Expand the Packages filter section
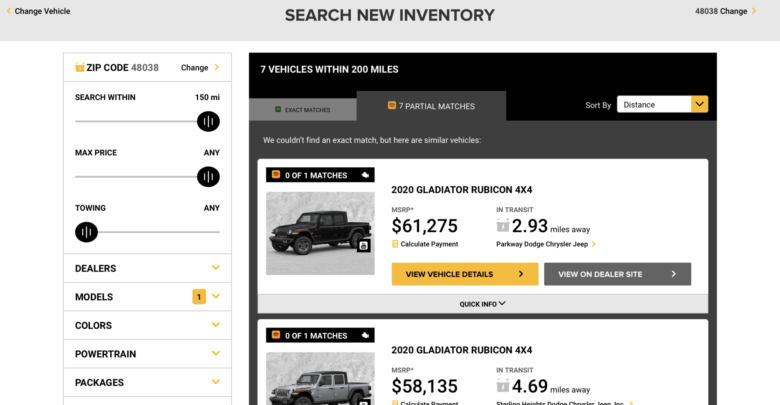780x405 pixels. (147, 382)
